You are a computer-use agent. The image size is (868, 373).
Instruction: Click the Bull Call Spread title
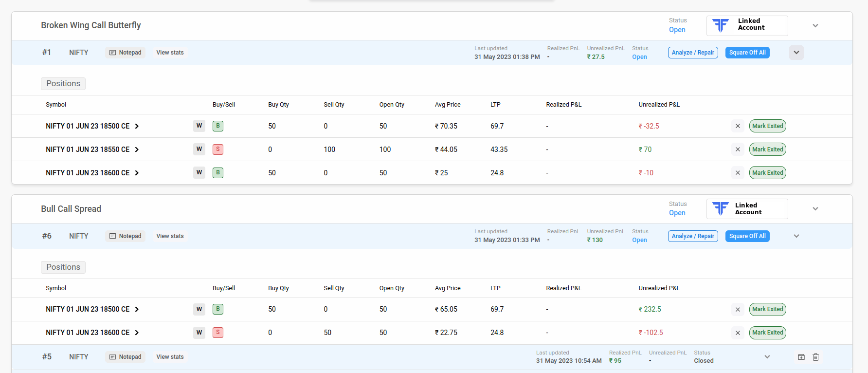(71, 209)
